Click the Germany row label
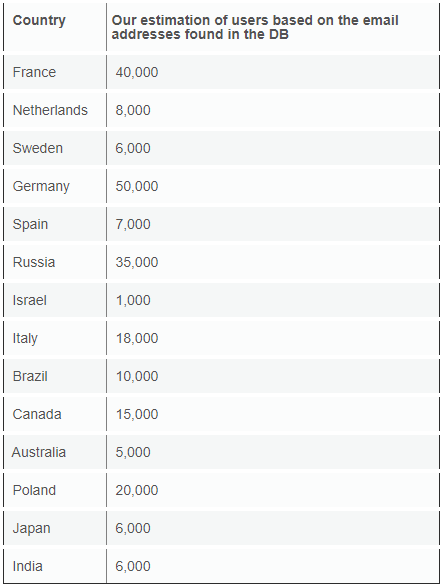 pos(41,186)
